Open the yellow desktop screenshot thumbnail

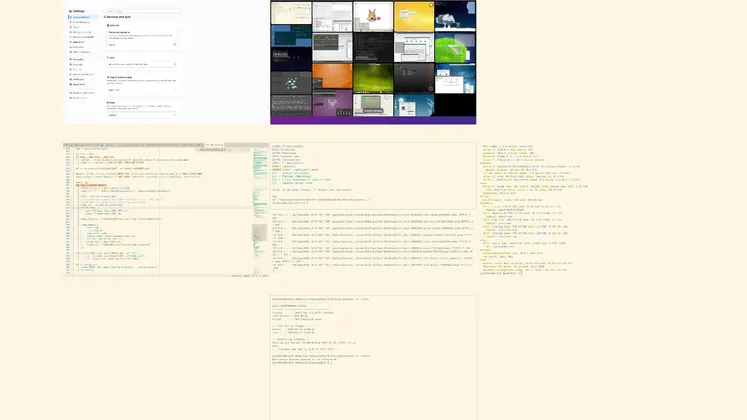point(414,16)
